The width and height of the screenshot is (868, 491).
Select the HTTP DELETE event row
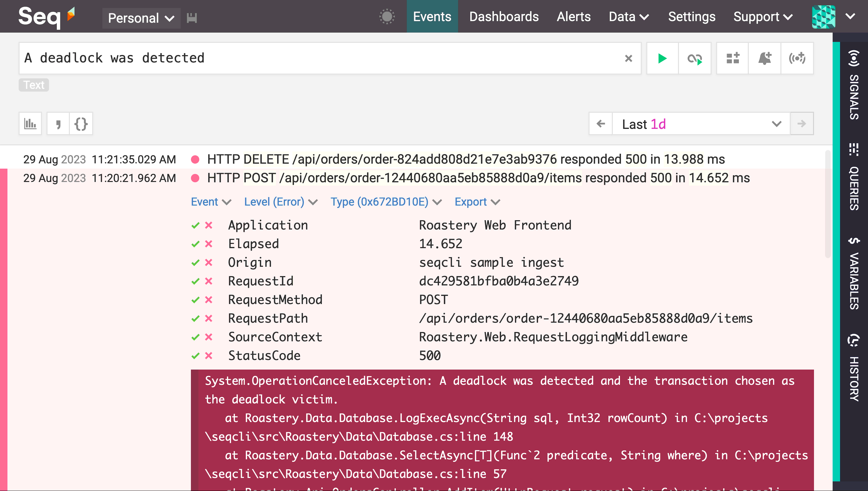click(x=416, y=159)
